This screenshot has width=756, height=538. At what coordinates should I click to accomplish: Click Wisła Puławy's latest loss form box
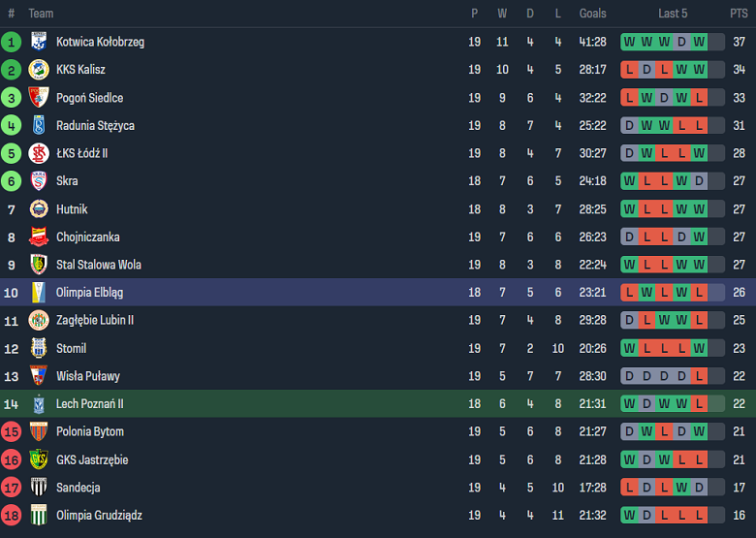tap(699, 376)
